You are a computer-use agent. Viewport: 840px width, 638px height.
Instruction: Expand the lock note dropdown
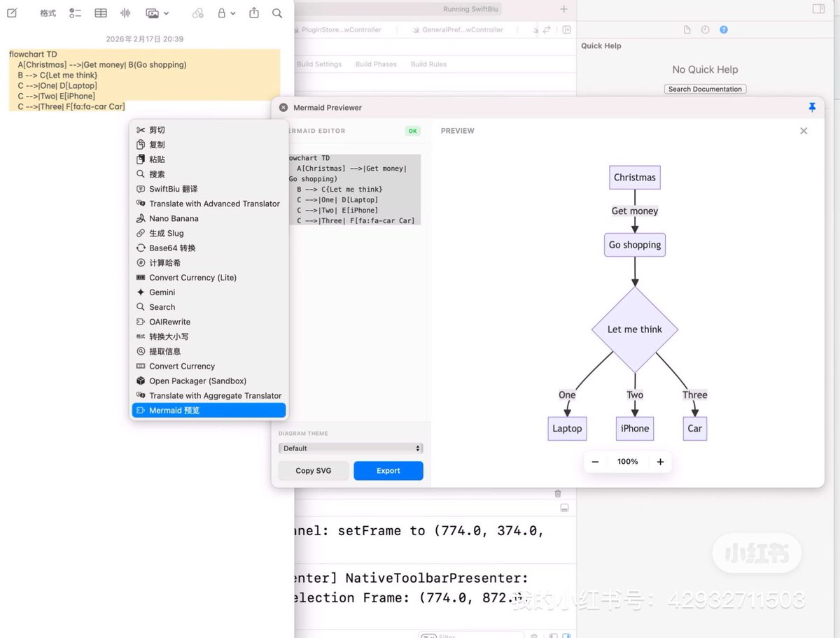tap(233, 13)
